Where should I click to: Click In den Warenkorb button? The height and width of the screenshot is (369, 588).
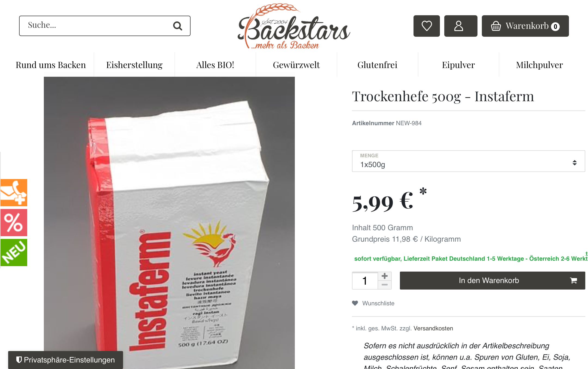tap(492, 280)
